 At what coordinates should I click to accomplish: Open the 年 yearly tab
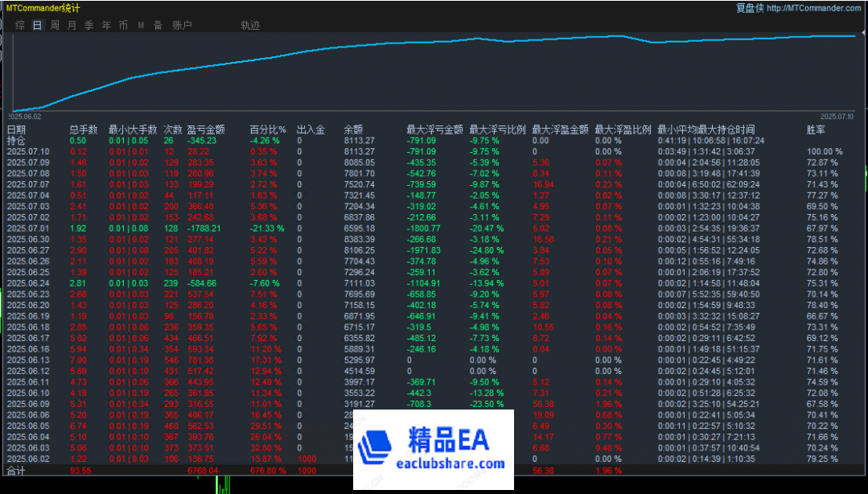click(x=106, y=26)
